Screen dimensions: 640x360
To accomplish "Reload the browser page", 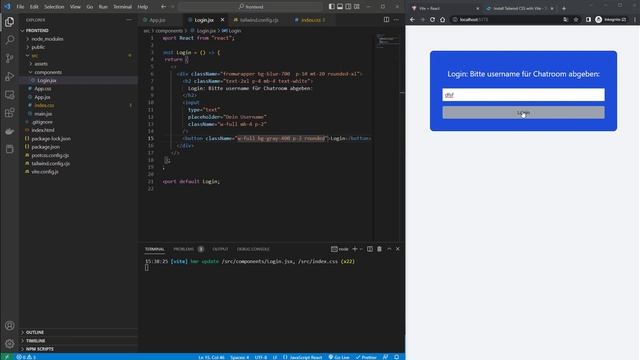I will (x=432, y=20).
